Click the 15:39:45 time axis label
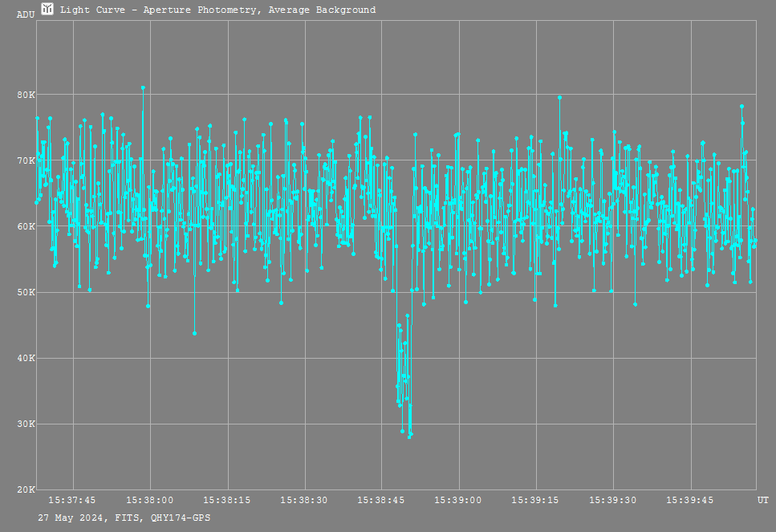The image size is (776, 532). coord(690,501)
